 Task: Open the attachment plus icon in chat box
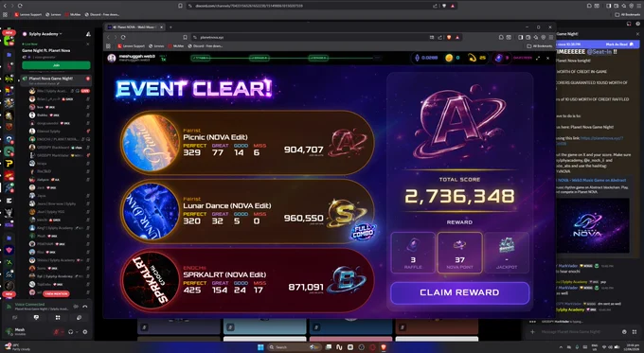532,331
